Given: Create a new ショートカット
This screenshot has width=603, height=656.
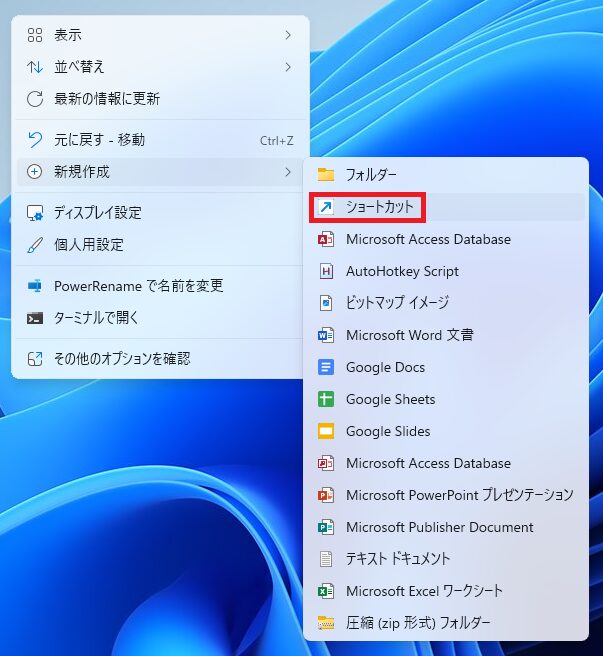Looking at the screenshot, I should [x=446, y=207].
